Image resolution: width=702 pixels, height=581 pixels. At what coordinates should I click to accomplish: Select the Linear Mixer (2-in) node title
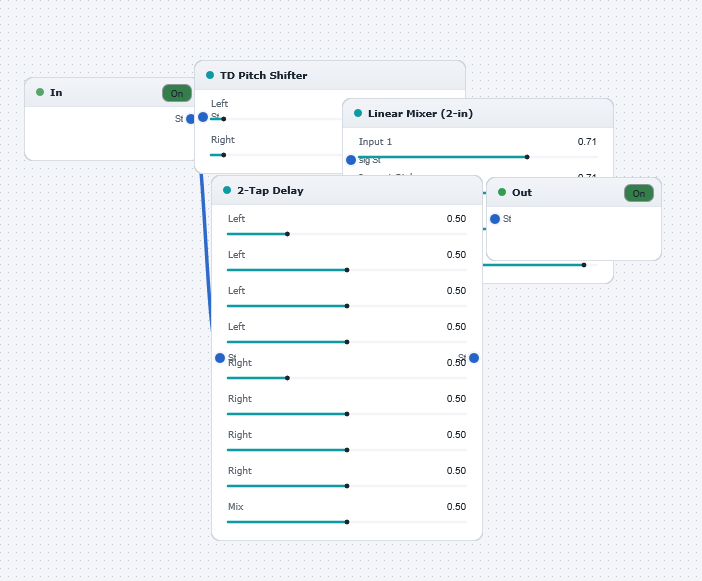(420, 113)
